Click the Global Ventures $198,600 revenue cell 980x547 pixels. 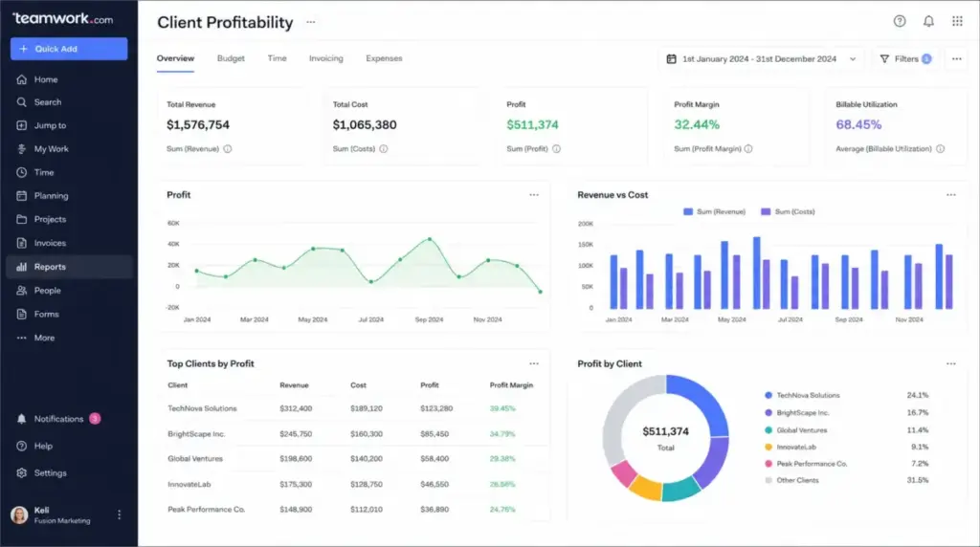tap(296, 458)
